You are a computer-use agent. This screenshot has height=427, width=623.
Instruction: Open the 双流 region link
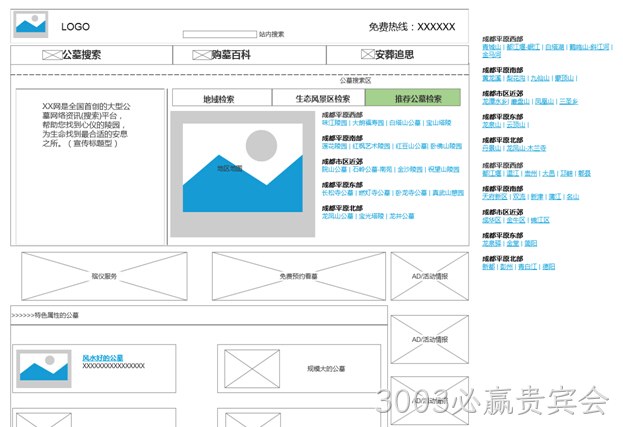tap(519, 197)
